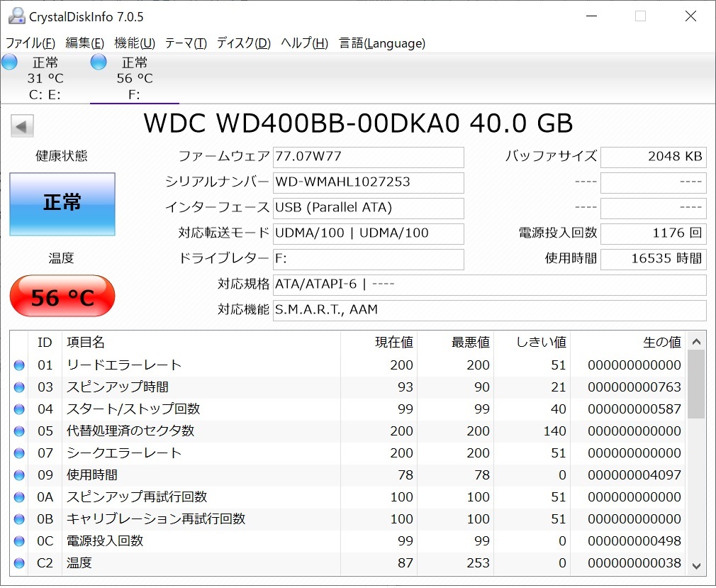The width and height of the screenshot is (716, 588).
Task: Select the スピンアップ再試行回数 row name
Action: (x=137, y=497)
